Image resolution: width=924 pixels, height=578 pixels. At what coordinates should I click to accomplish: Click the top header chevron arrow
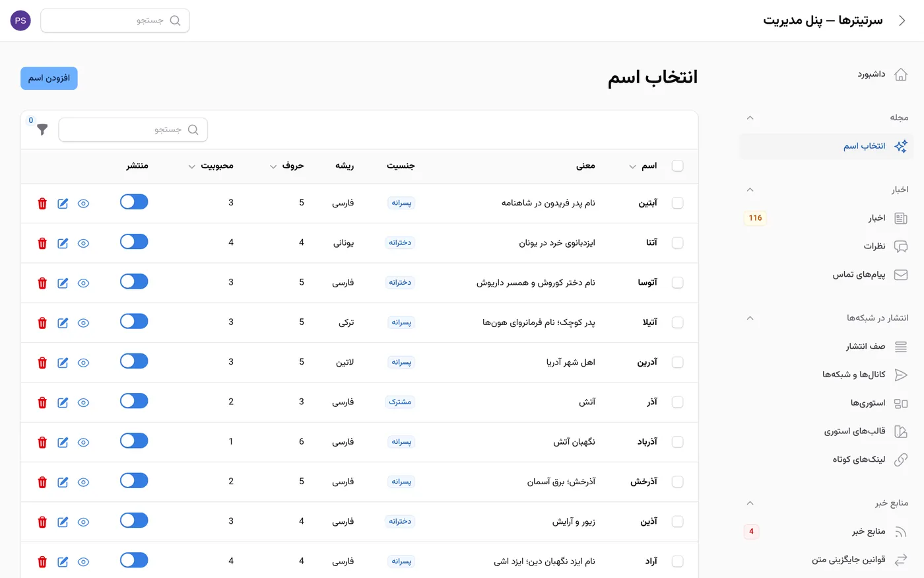902,20
